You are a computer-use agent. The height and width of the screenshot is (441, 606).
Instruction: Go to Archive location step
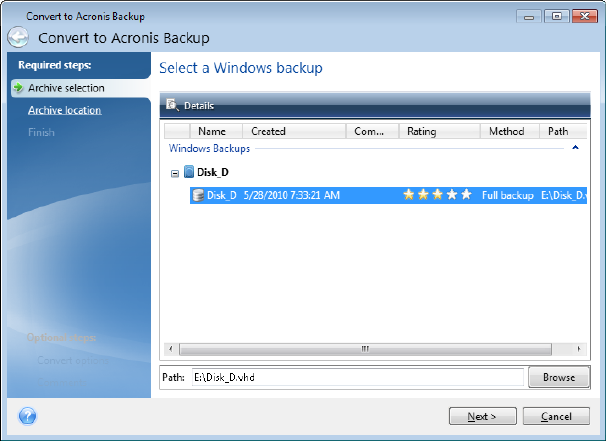point(65,110)
